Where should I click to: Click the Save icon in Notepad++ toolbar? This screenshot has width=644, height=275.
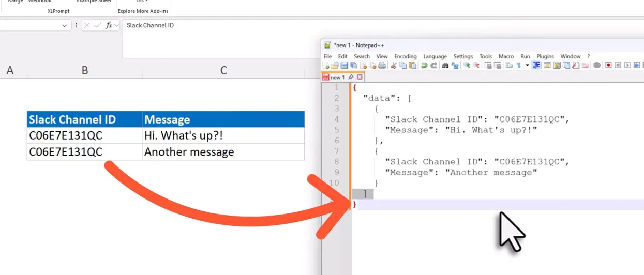[344, 65]
